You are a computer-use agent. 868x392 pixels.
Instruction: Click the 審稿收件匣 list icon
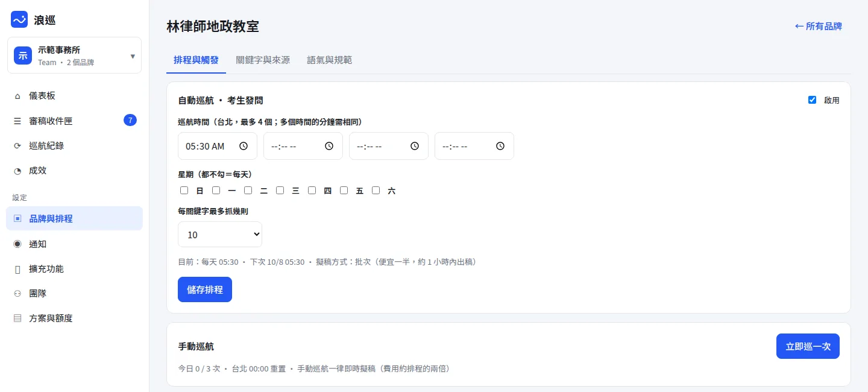point(17,121)
